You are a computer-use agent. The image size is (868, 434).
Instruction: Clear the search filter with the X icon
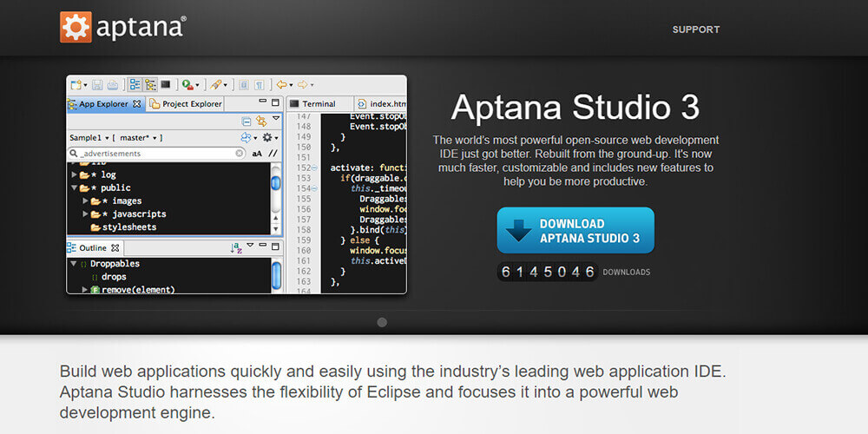tap(240, 154)
